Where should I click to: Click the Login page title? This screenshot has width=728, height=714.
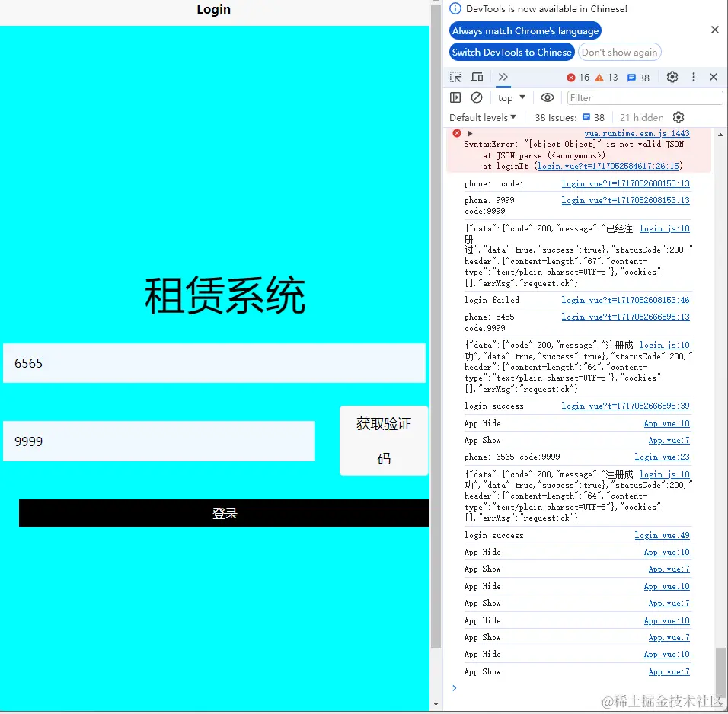[213, 9]
